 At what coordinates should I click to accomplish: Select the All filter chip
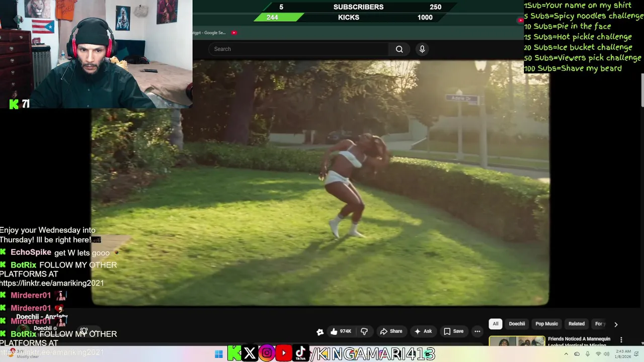pyautogui.click(x=496, y=324)
